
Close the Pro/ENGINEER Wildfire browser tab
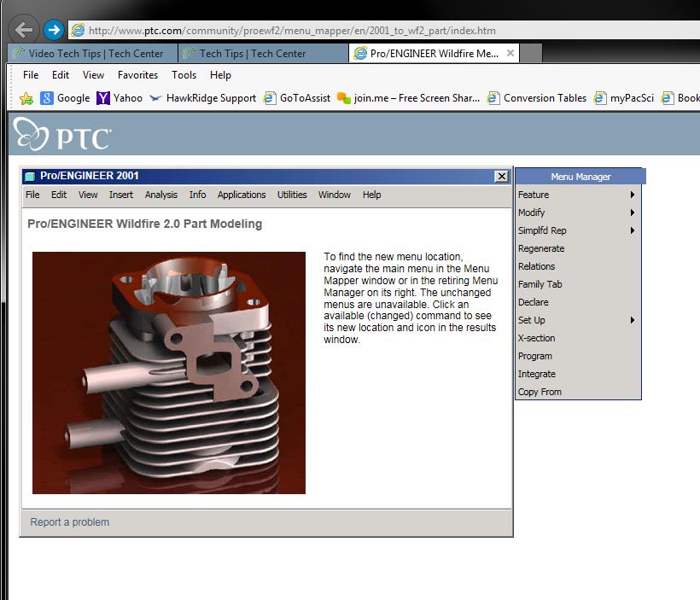point(510,53)
